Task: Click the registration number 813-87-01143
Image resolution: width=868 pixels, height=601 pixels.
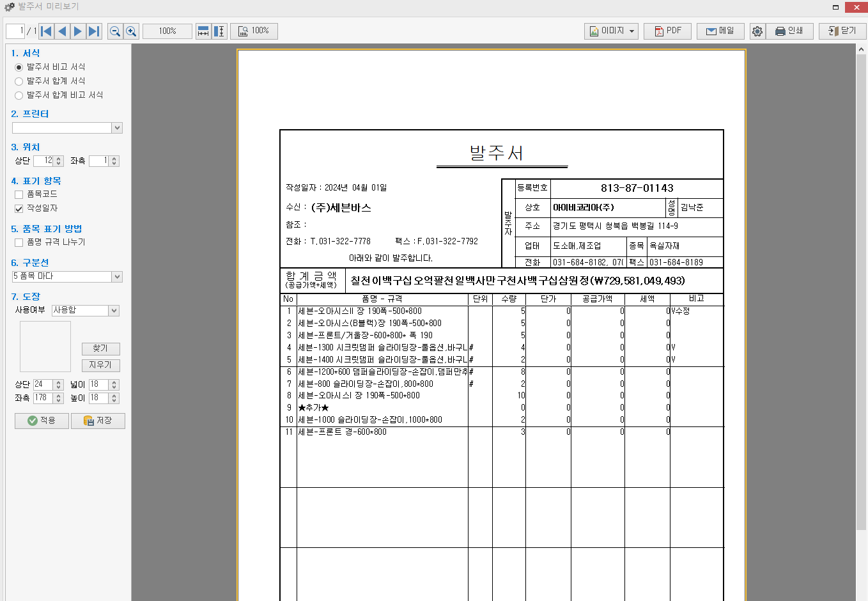Action: [637, 188]
